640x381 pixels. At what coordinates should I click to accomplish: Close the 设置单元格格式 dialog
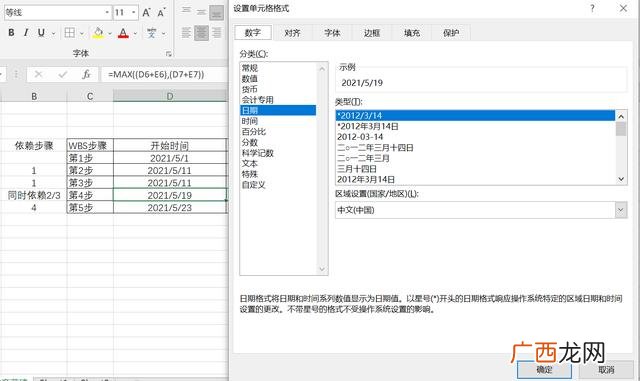tap(623, 8)
